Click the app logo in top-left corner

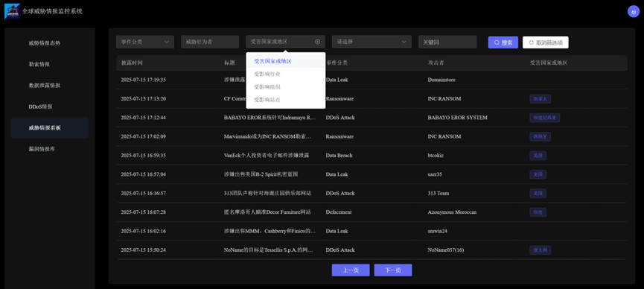(12, 11)
